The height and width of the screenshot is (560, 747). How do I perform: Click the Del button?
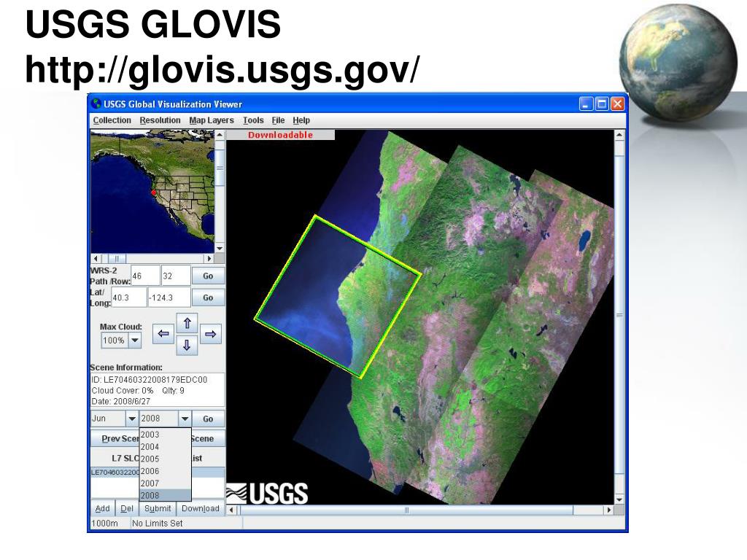(127, 508)
